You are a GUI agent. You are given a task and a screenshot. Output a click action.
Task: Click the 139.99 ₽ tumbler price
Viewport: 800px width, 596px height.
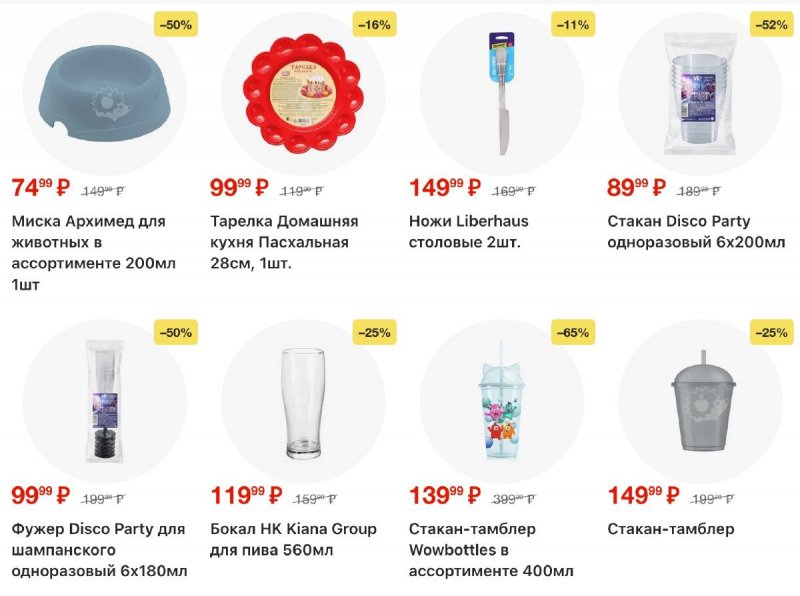(x=445, y=496)
